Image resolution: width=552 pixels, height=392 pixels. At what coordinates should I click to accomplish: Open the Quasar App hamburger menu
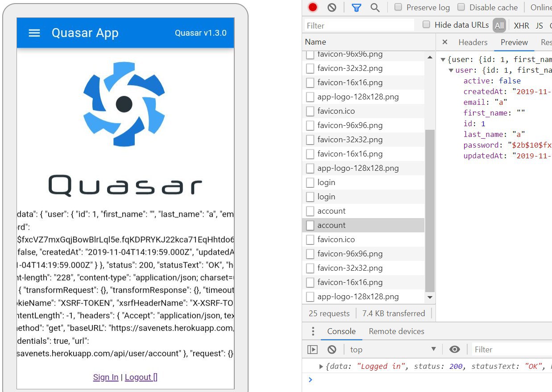point(34,33)
